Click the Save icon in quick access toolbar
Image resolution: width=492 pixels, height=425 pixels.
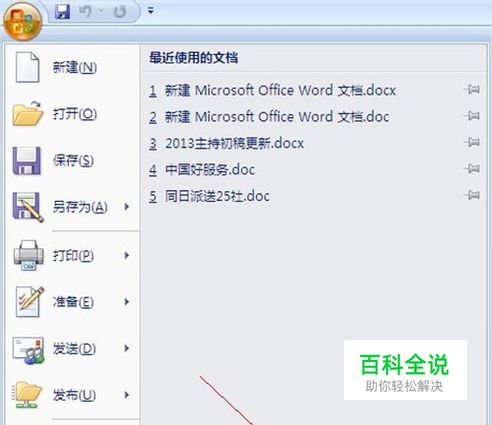pos(62,12)
